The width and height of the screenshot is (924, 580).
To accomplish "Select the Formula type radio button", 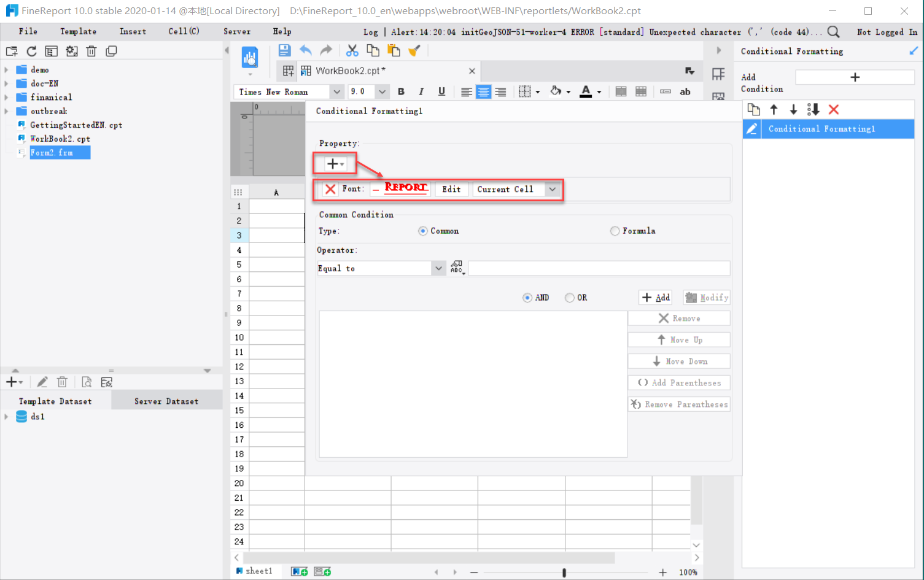I will click(615, 231).
